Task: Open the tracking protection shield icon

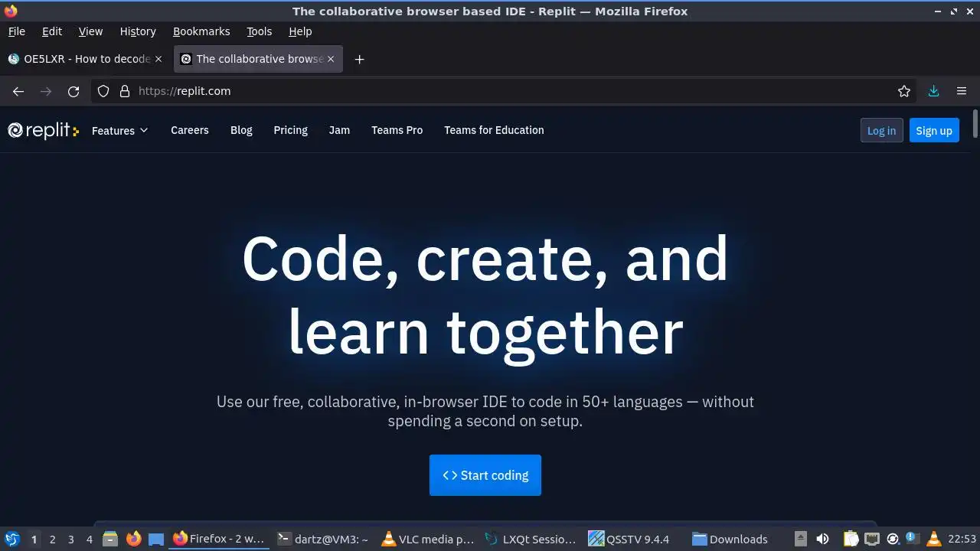Action: [103, 91]
